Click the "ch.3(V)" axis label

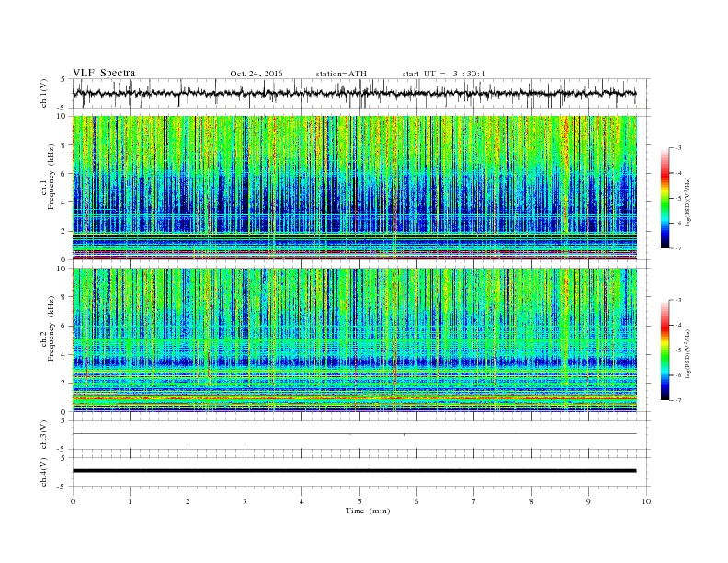click(x=44, y=435)
